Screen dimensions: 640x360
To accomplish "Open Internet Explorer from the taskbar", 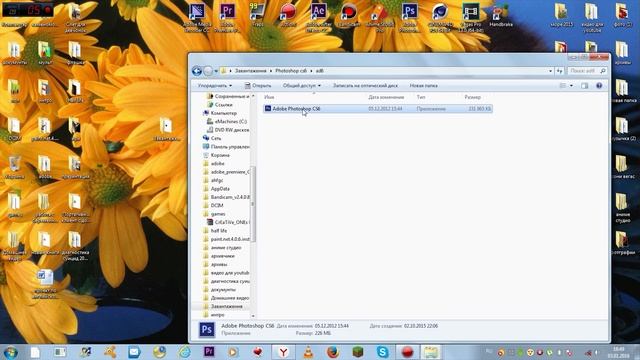I will point(184,352).
